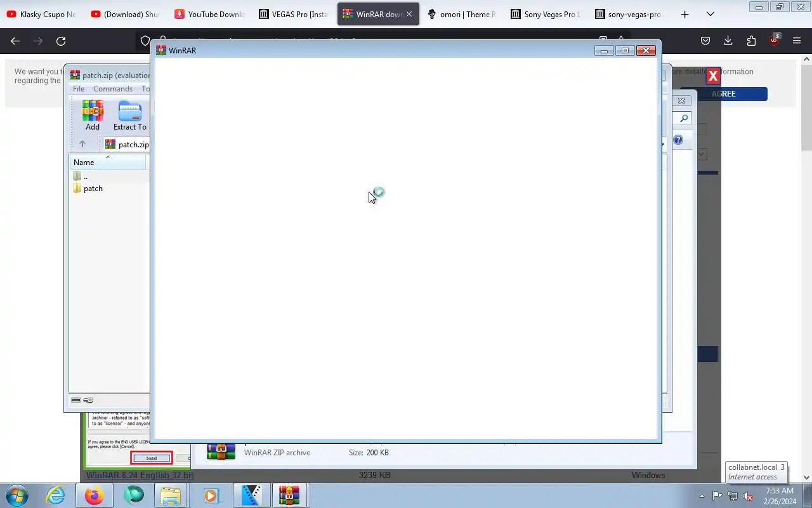Viewport: 812px width, 508px height.
Task: Open the Commands menu
Action: click(x=113, y=89)
